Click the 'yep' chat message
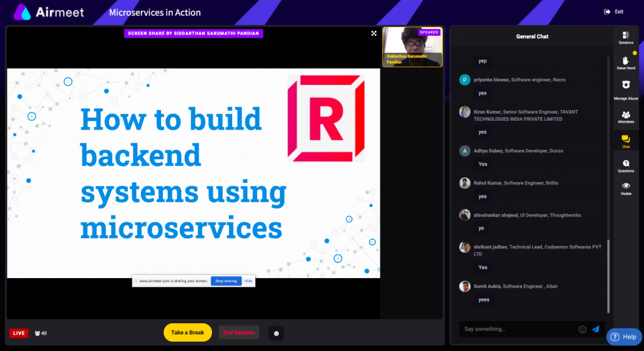The height and width of the screenshot is (351, 644). (x=482, y=61)
